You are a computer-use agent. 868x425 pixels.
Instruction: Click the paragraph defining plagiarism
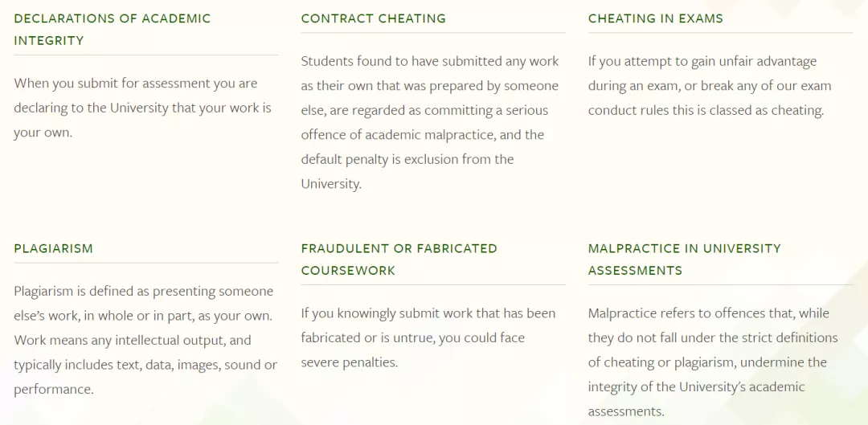click(x=145, y=340)
